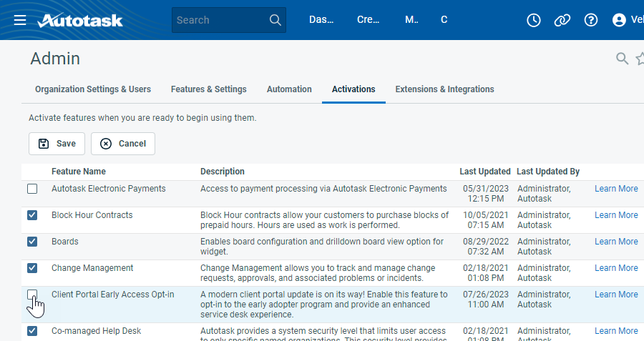Switch to the Automation tab
644x341 pixels.
click(x=289, y=89)
